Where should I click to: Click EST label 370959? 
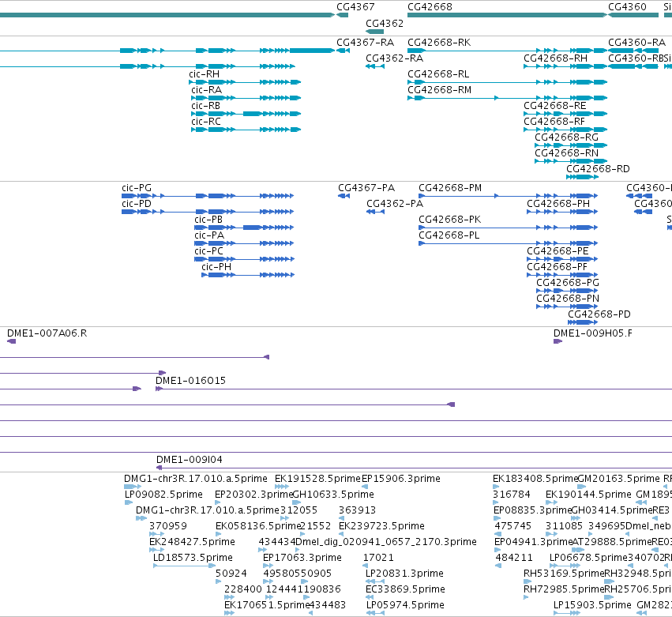click(x=168, y=526)
